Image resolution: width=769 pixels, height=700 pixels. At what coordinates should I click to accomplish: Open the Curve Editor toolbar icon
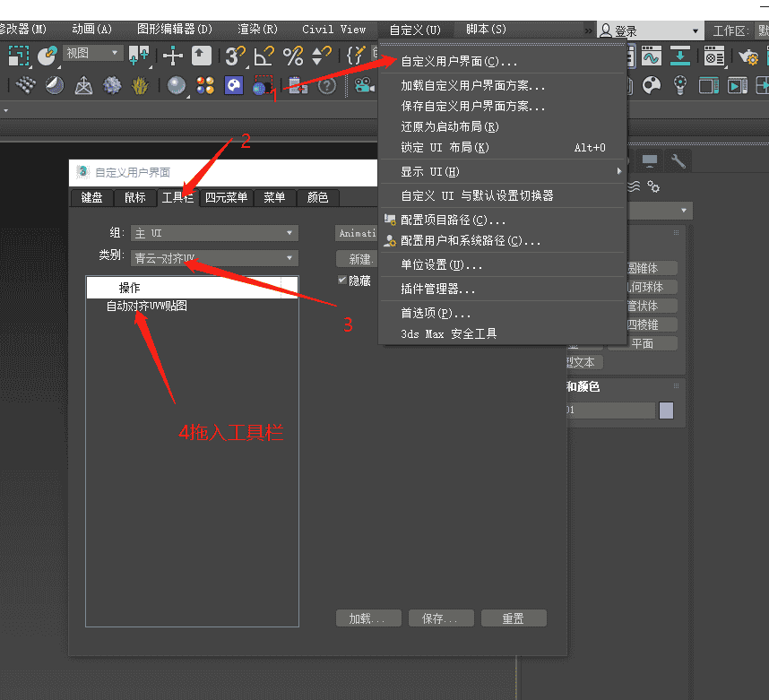(652, 56)
